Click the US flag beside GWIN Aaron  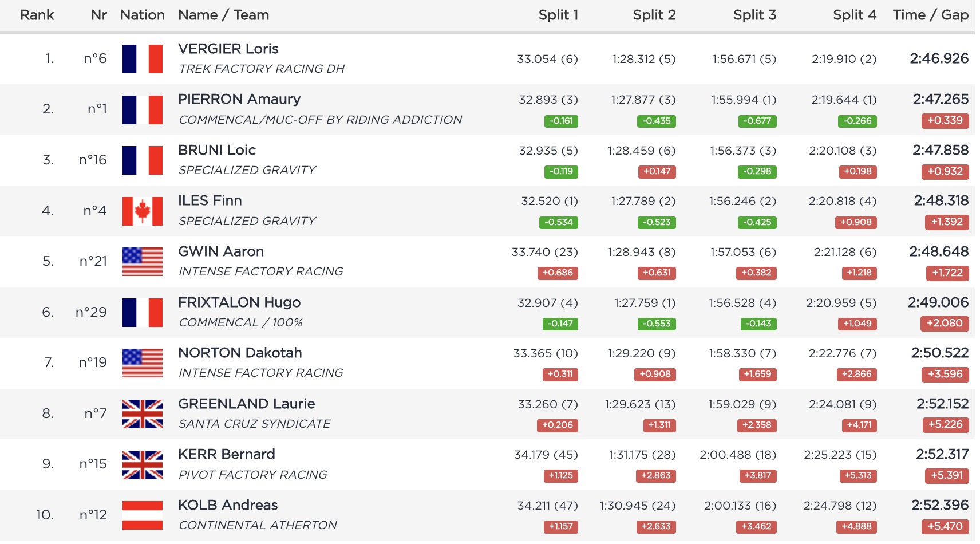point(142,262)
